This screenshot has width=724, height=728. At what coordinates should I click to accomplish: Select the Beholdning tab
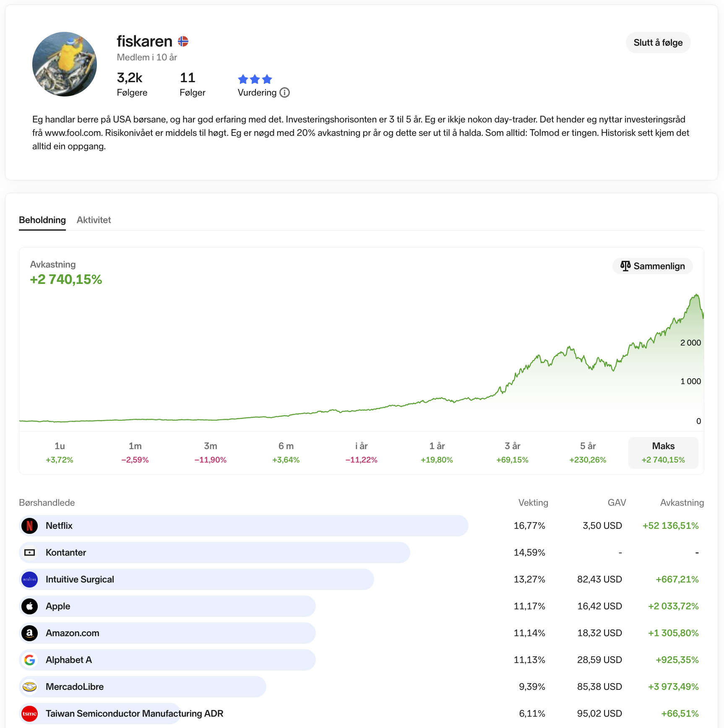42,220
